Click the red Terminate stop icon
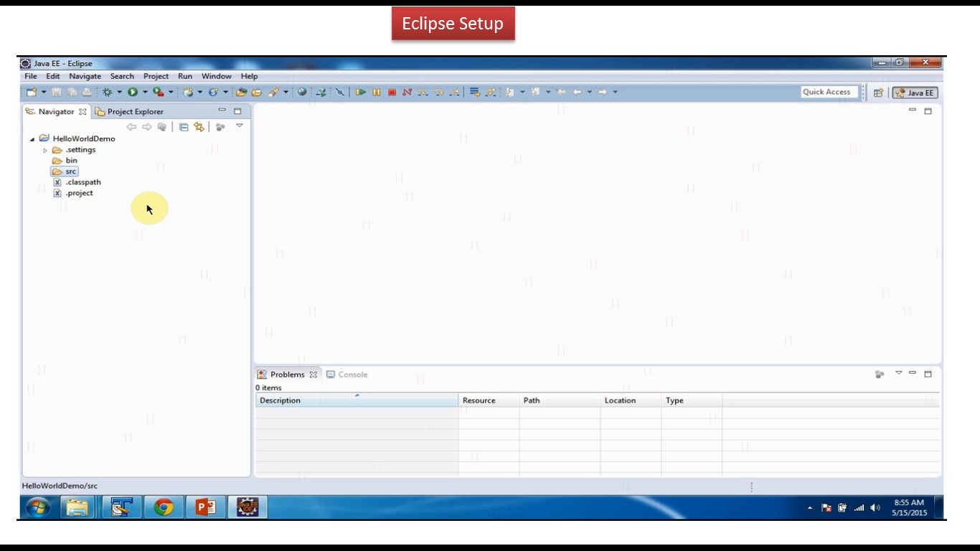Viewport: 980px width, 551px height. (392, 92)
